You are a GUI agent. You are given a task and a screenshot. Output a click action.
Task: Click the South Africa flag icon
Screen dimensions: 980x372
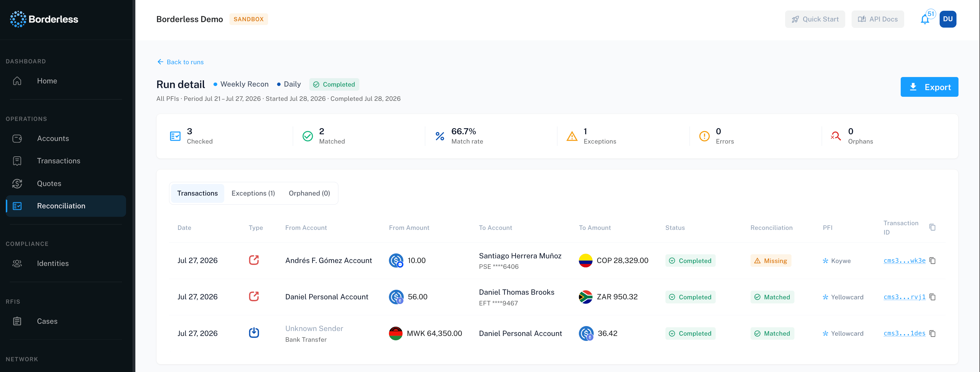(x=586, y=297)
